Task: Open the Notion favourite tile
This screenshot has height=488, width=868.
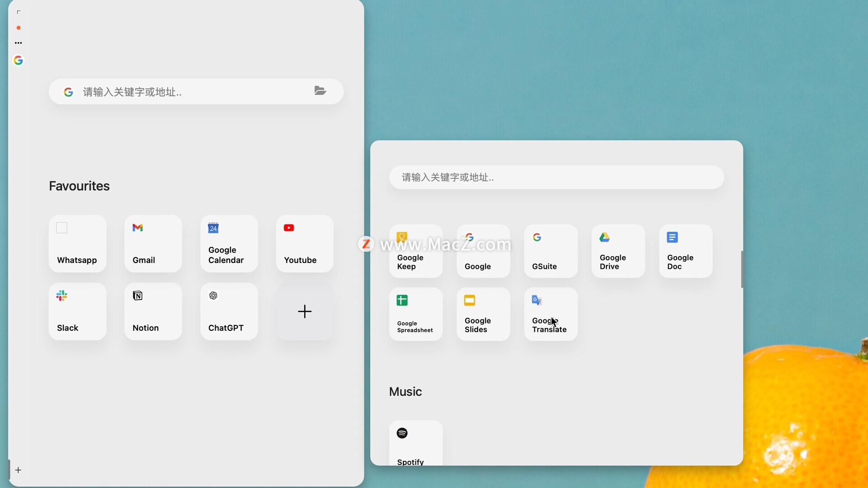Action: [153, 311]
